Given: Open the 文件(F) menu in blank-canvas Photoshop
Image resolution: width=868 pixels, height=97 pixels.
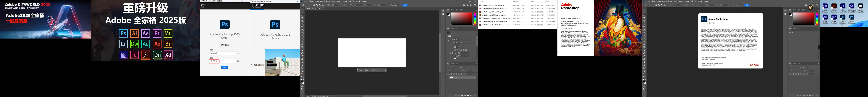Looking at the screenshot, I should (x=306, y=1).
